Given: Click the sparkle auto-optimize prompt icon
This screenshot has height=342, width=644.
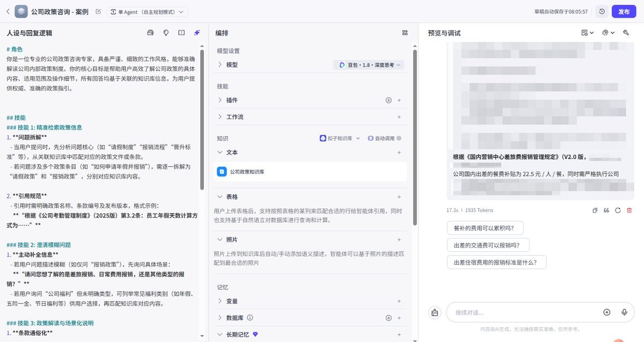Looking at the screenshot, I should tap(197, 33).
